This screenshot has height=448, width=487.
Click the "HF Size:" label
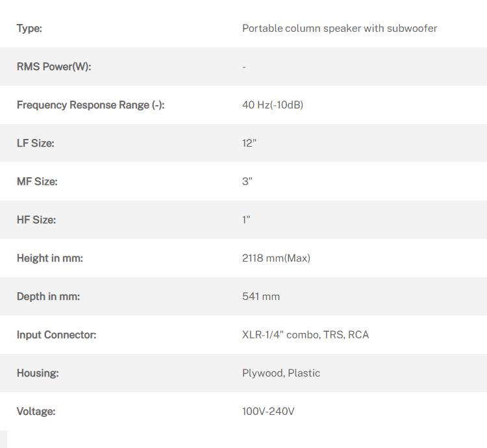36,220
